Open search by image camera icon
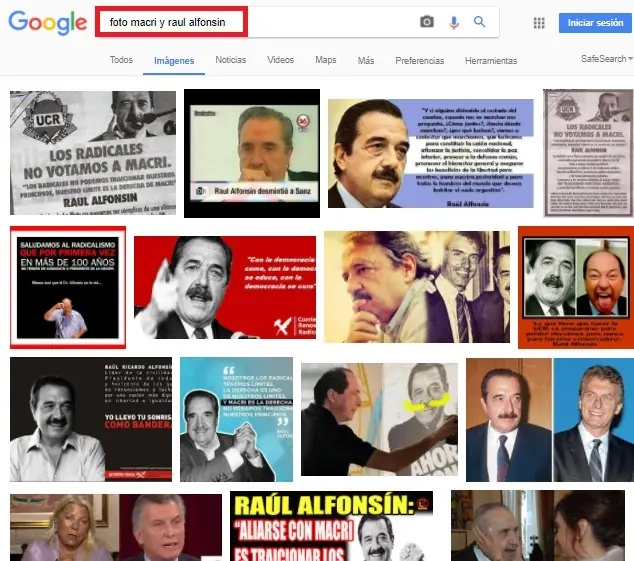 [x=427, y=22]
